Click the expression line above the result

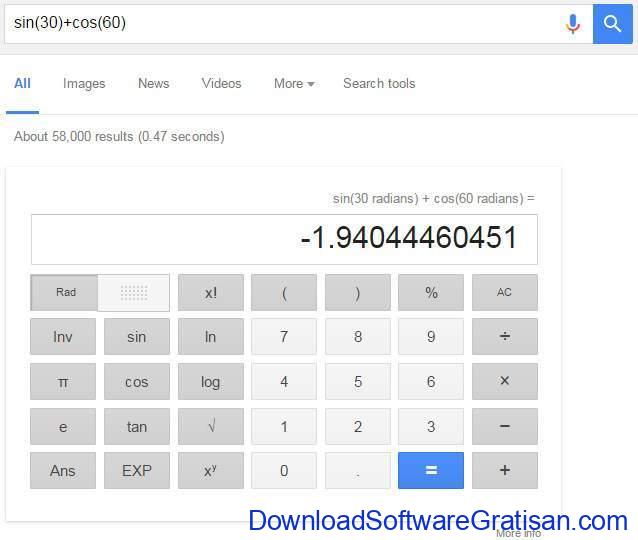click(433, 199)
